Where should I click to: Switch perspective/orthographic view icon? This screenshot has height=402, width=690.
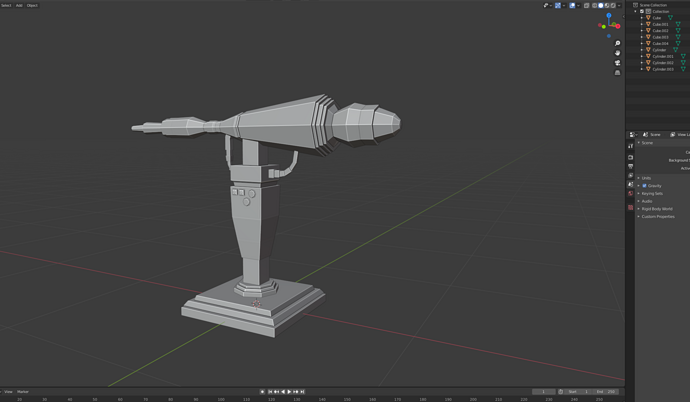coord(617,72)
